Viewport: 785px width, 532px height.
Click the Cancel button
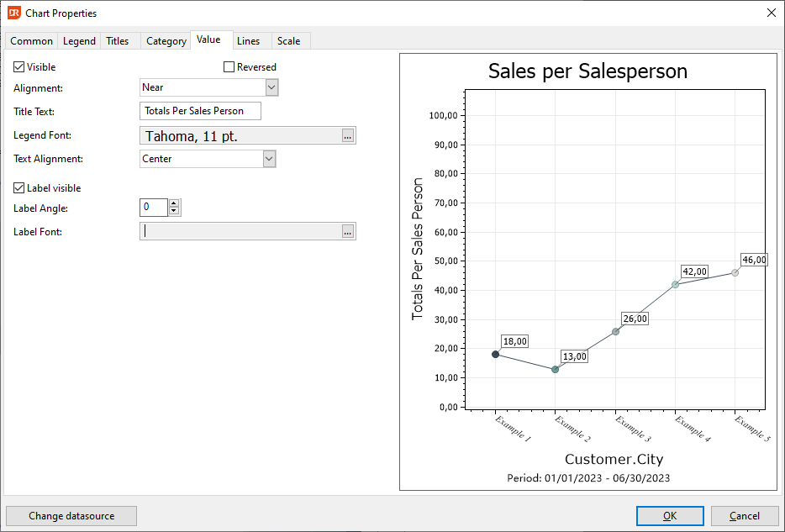tap(745, 516)
